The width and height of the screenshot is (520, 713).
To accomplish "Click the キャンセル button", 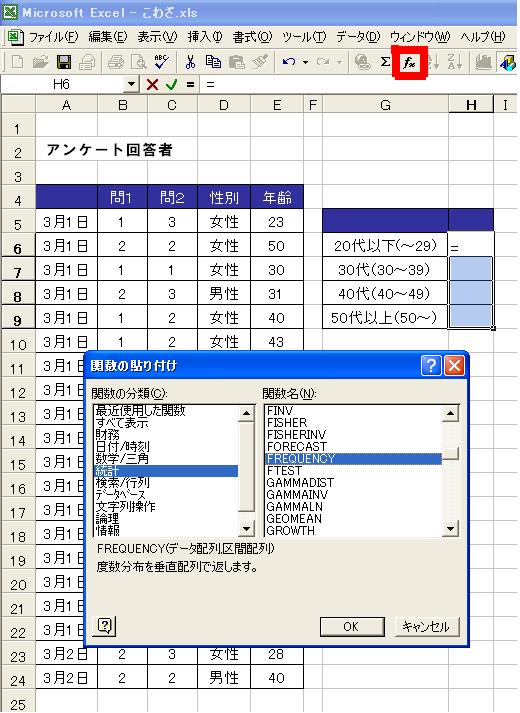I will (426, 627).
